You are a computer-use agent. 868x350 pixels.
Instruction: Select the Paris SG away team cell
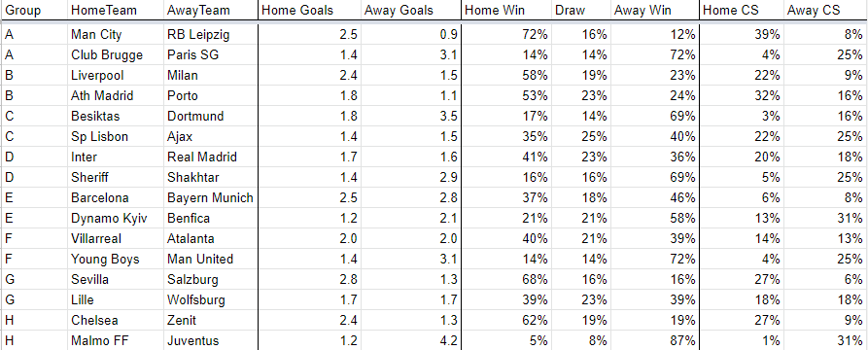210,54
